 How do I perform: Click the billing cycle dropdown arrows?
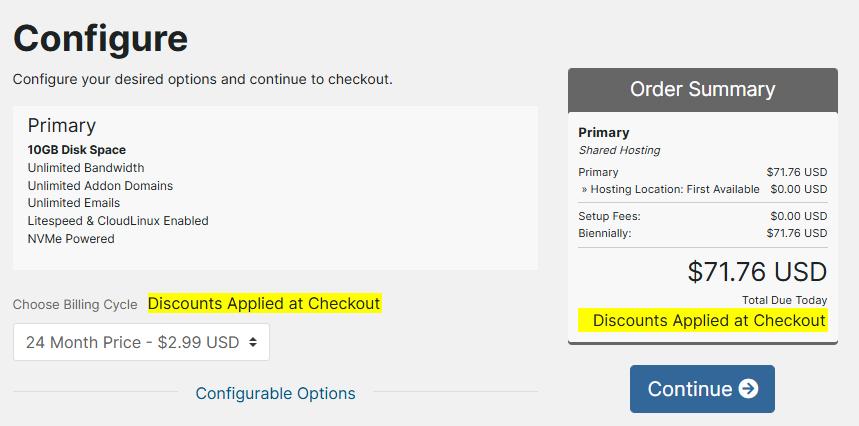[x=253, y=342]
